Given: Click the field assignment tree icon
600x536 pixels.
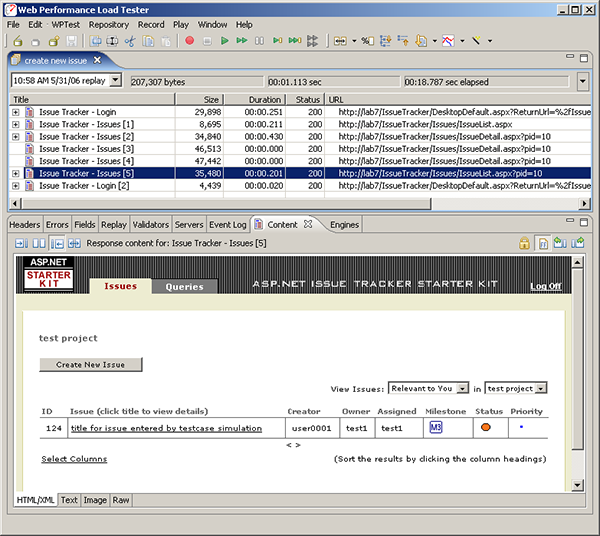Looking at the screenshot, I should (385, 41).
